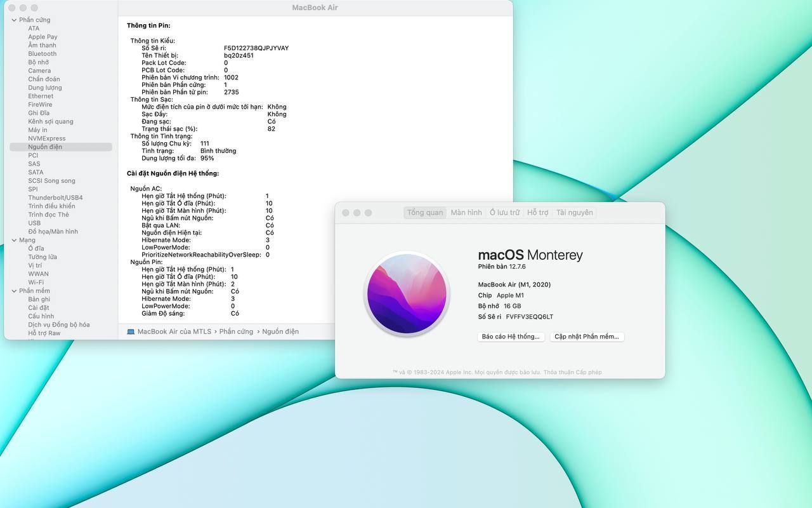
Task: Click the MacBook Air (M1, 2020) model text
Action: [x=514, y=284]
